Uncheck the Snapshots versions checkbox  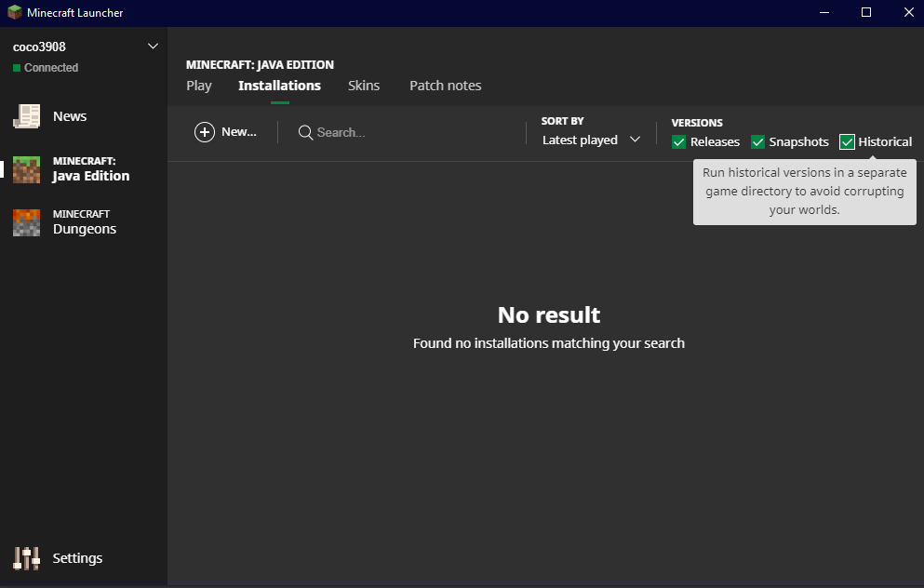(757, 142)
